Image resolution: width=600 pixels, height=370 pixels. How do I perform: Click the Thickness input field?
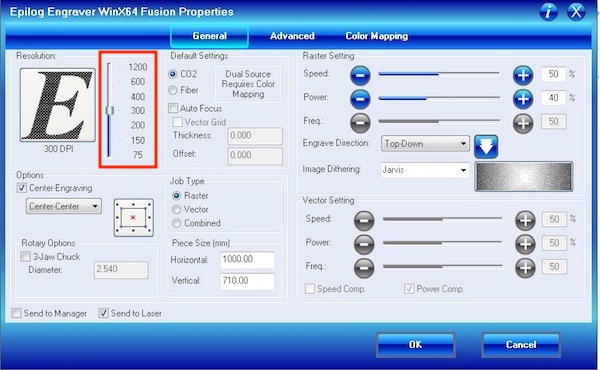pyautogui.click(x=255, y=136)
